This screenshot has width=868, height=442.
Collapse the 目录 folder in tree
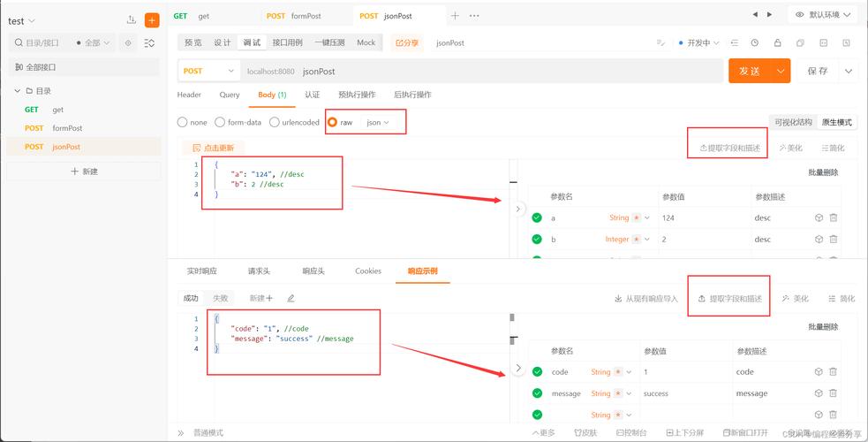[18, 91]
